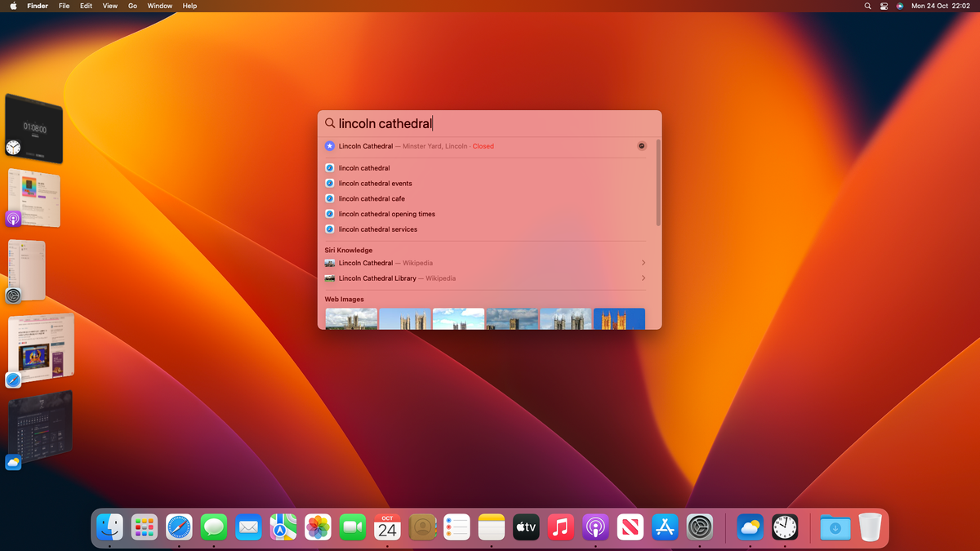980x551 pixels.
Task: Open the Music app from the Dock
Action: pos(560,527)
